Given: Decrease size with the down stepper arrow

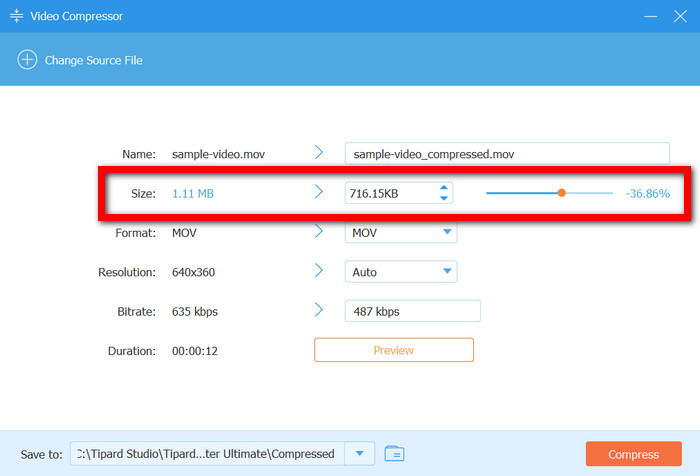Looking at the screenshot, I should click(444, 198).
